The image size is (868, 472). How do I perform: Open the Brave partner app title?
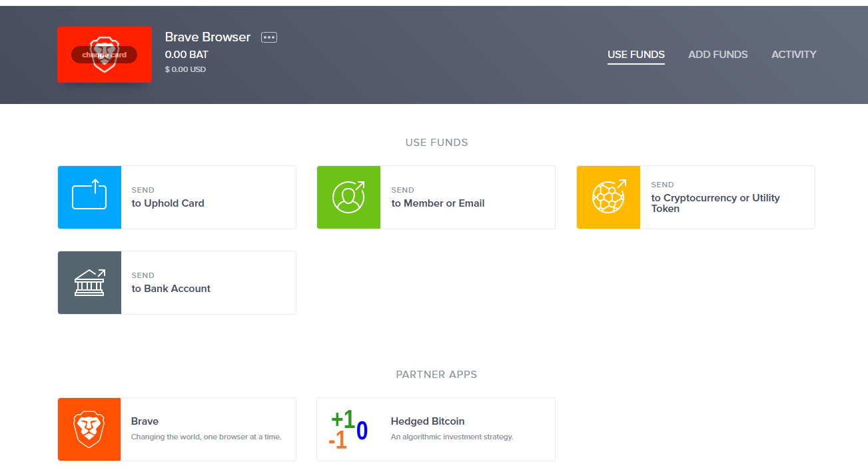145,421
